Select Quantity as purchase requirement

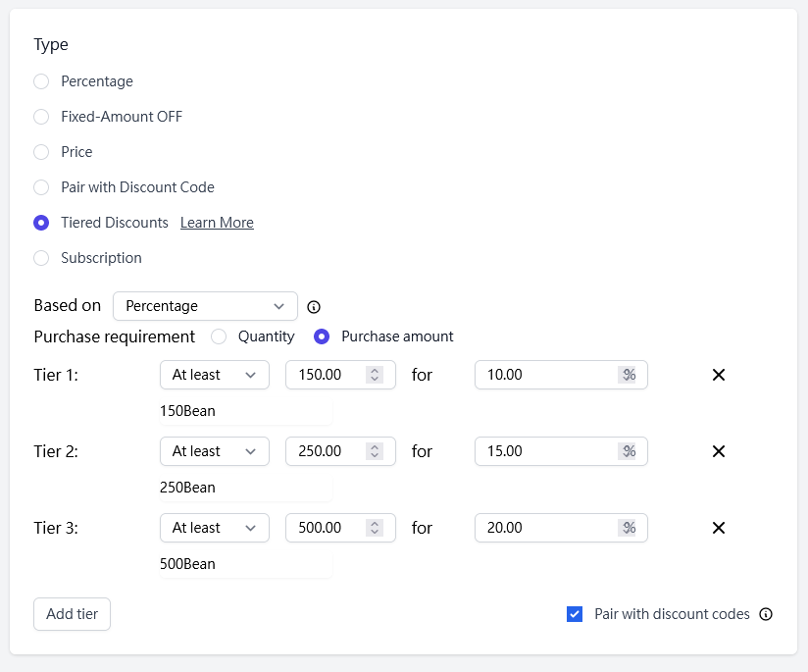click(x=219, y=336)
